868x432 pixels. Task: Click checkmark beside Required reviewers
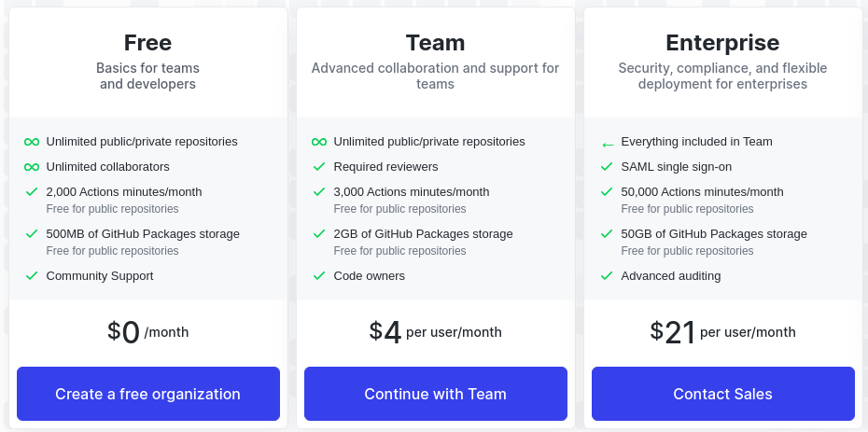(x=319, y=166)
